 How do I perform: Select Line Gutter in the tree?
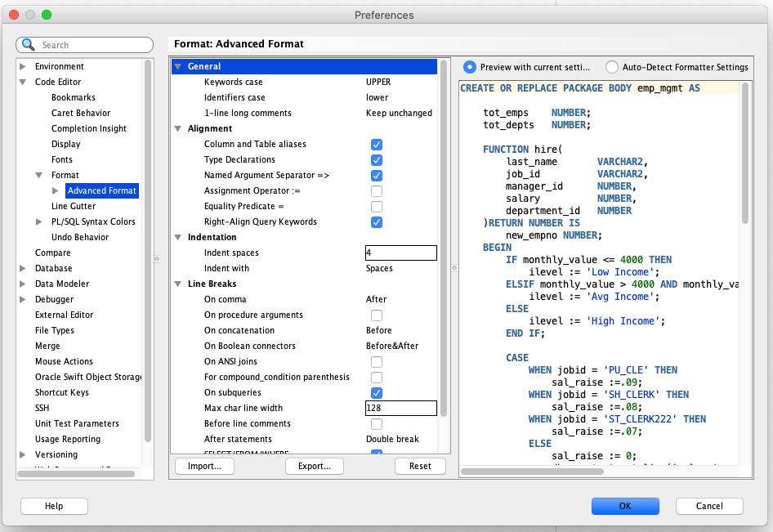pyautogui.click(x=73, y=206)
